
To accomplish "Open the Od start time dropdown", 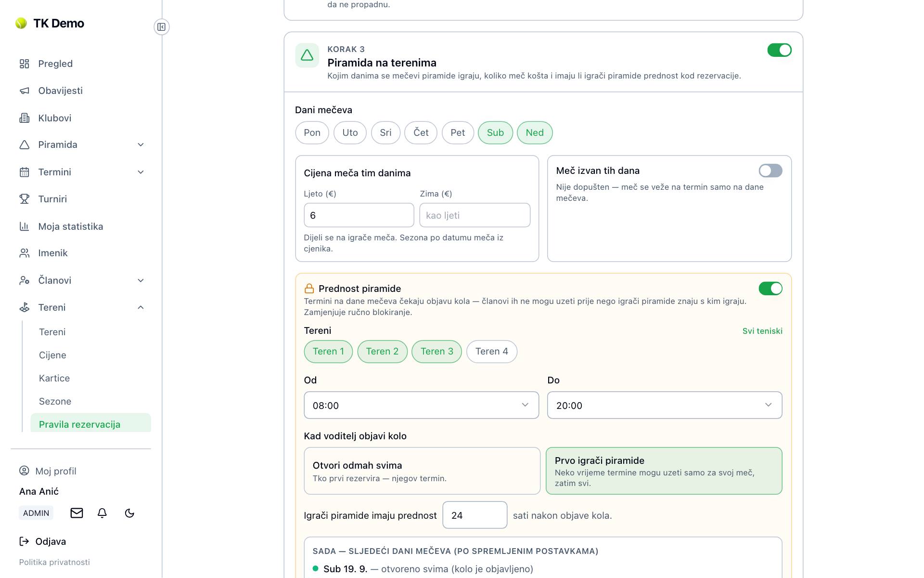I will coord(422,405).
